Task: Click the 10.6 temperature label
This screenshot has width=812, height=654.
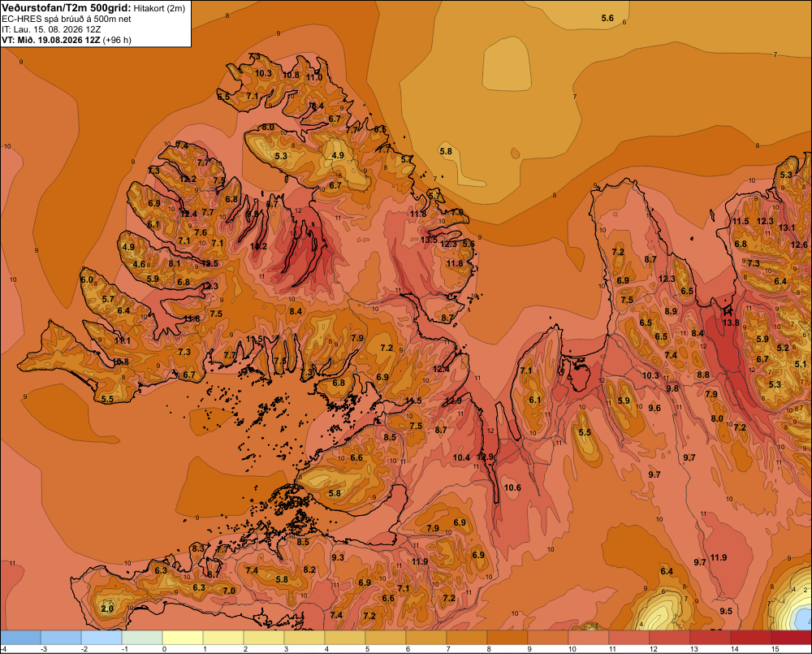Action: pyautogui.click(x=512, y=487)
